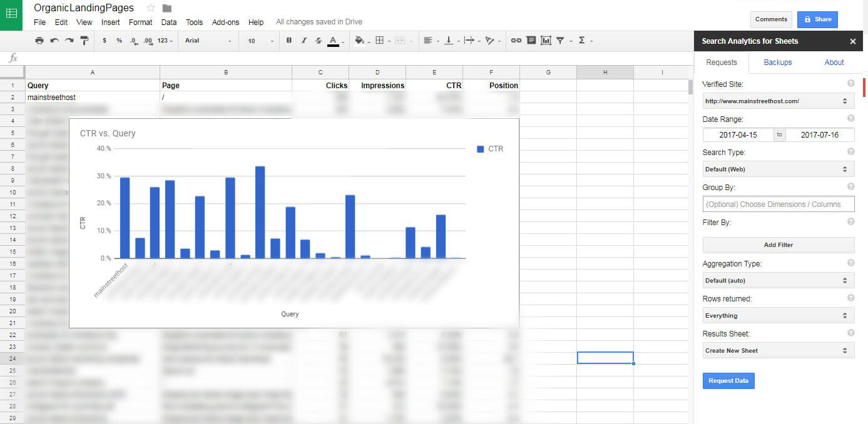Image resolution: width=868 pixels, height=424 pixels.
Task: Format as currency with dollar icon
Action: (x=104, y=41)
